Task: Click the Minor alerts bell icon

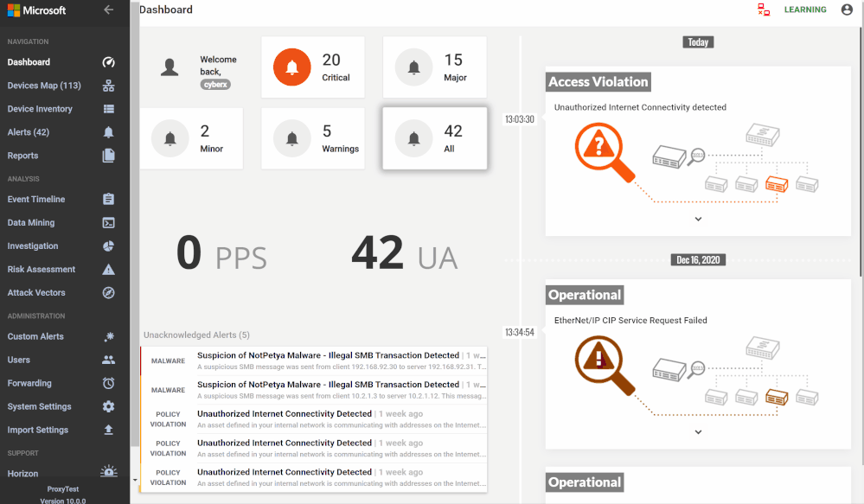Action: [170, 138]
